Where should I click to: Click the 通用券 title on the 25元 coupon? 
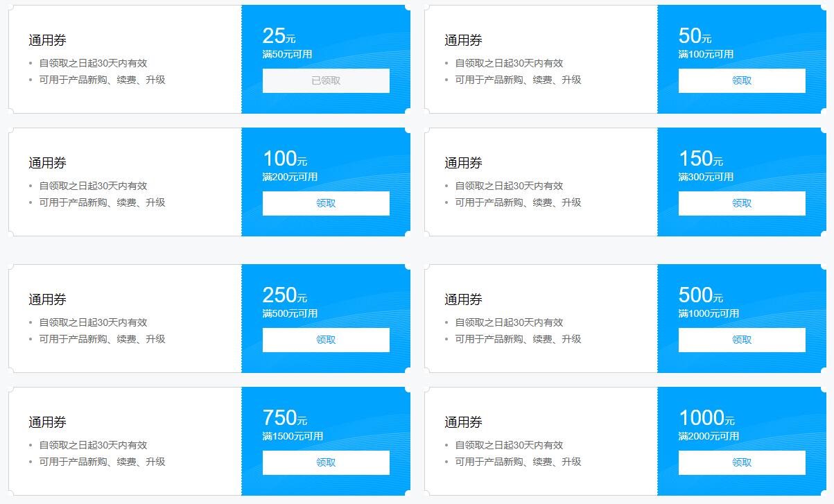[x=45, y=40]
